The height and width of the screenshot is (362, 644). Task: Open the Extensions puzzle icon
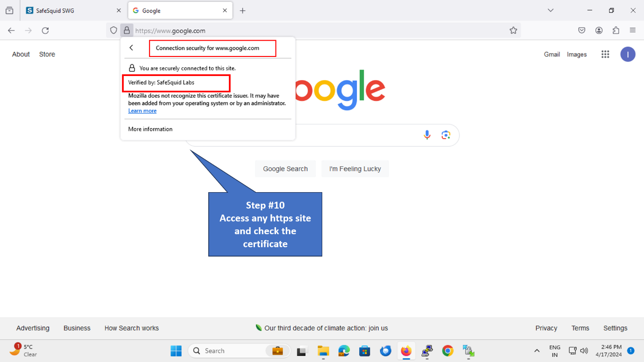pos(616,30)
